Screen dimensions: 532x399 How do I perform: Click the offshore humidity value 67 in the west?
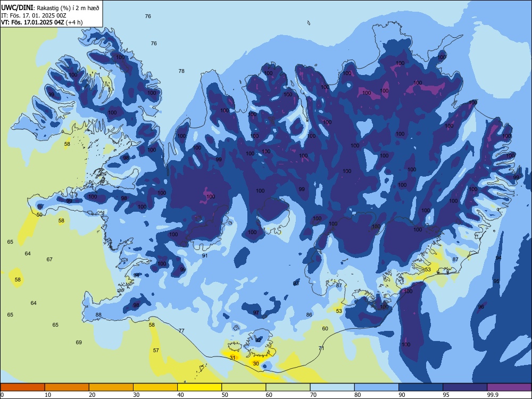(49, 259)
